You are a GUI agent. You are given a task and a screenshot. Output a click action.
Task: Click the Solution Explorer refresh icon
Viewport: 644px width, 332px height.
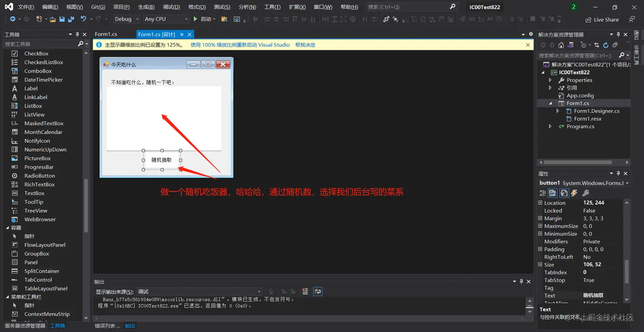coord(606,45)
